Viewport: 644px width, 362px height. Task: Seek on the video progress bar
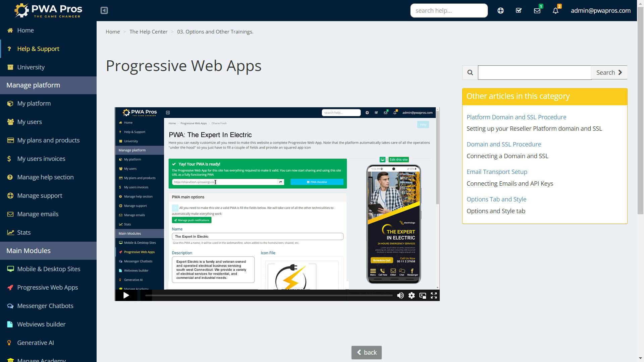[x=268, y=295]
